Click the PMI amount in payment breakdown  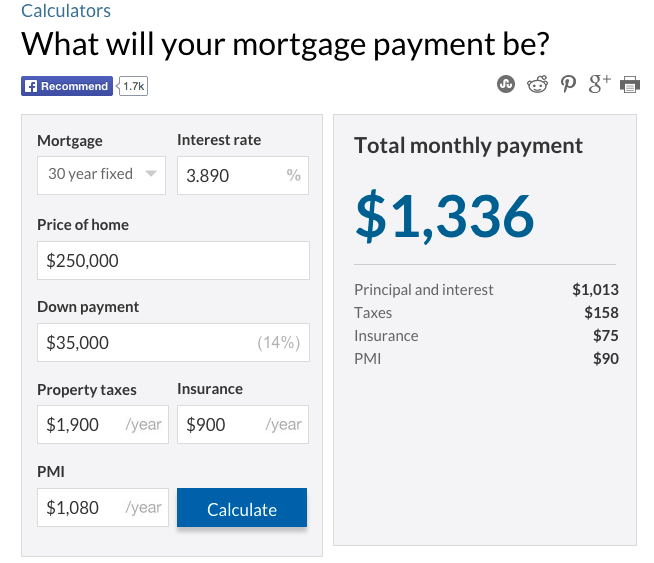[x=605, y=359]
